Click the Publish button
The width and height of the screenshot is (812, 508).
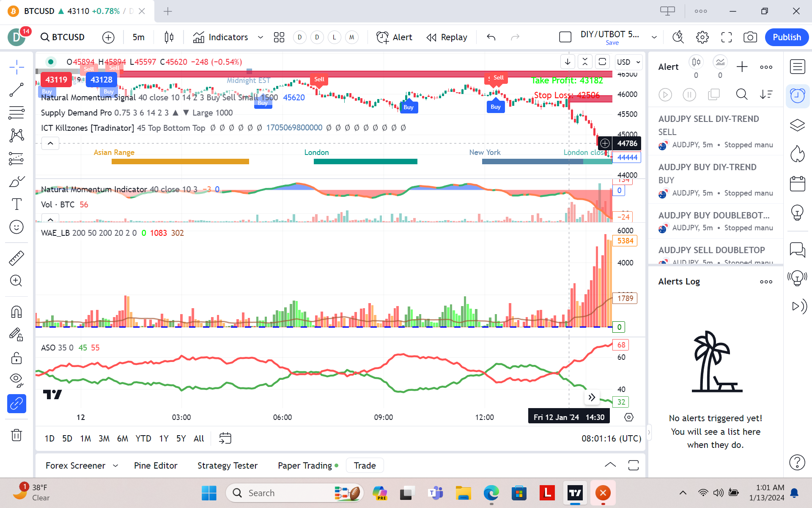tap(787, 37)
